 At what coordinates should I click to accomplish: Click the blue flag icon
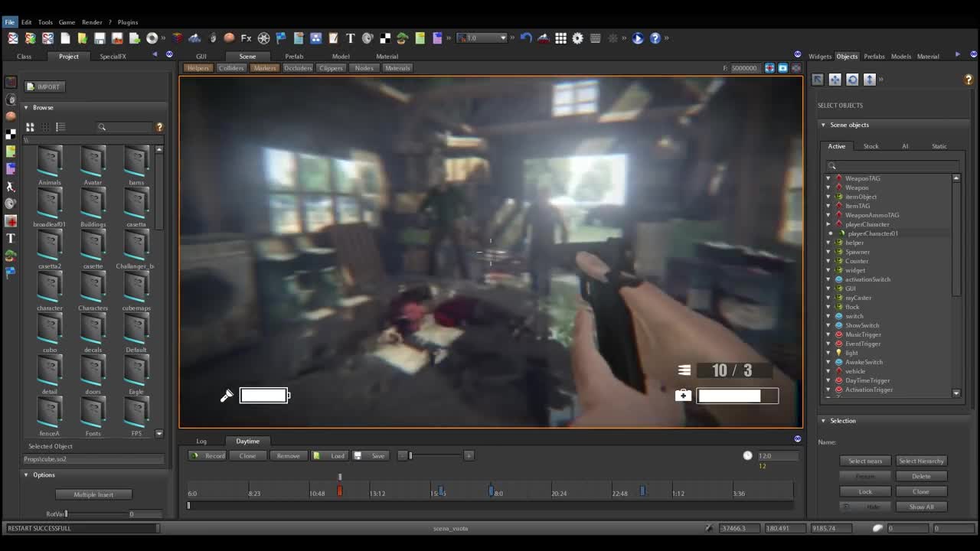click(x=281, y=38)
